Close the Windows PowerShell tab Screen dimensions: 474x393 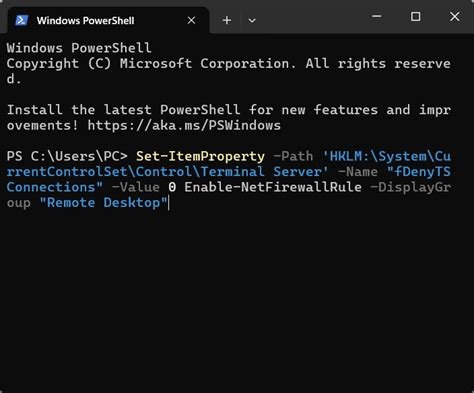pyautogui.click(x=191, y=21)
